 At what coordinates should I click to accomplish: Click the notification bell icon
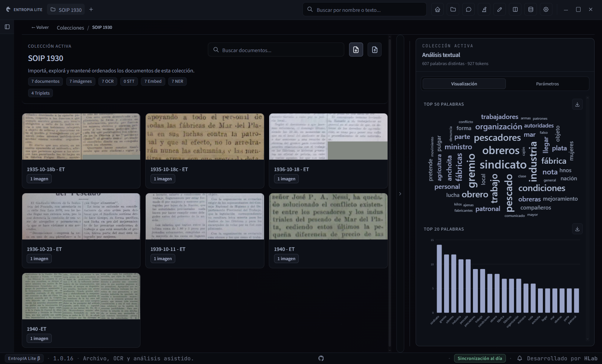[x=520, y=358]
